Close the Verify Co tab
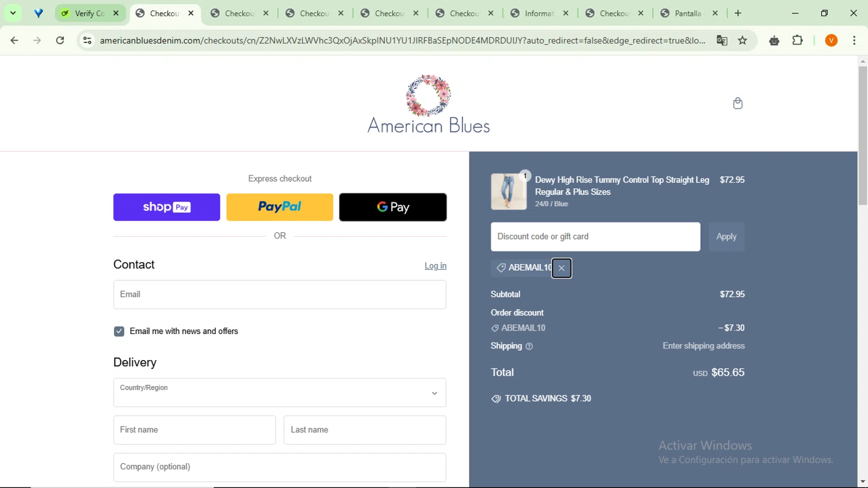This screenshot has height=488, width=868. coord(116,13)
